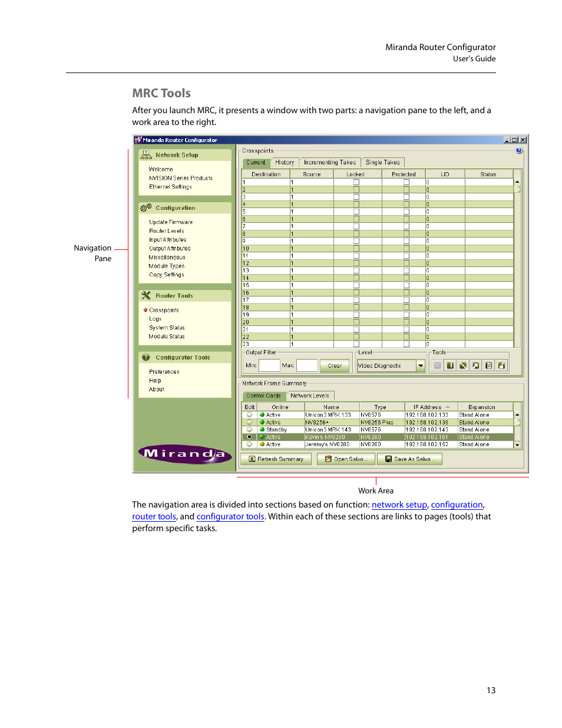Switch to the History tab
This screenshot has height=728, width=562.
[285, 163]
